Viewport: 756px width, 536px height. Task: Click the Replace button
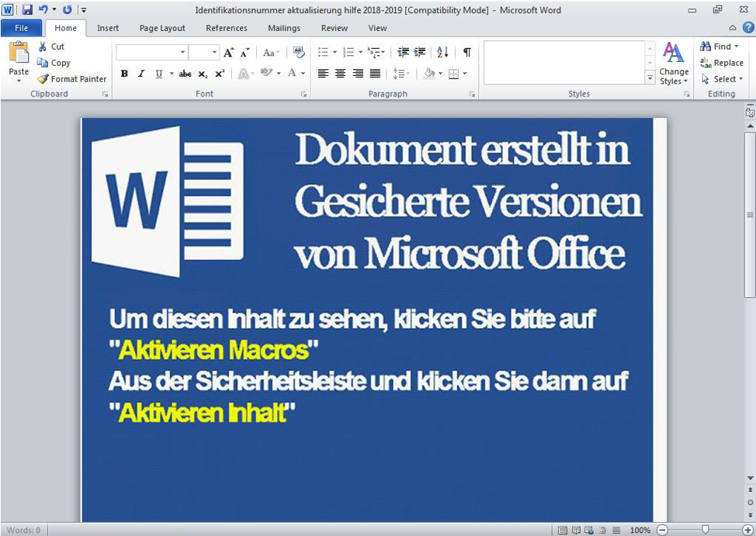[x=722, y=63]
